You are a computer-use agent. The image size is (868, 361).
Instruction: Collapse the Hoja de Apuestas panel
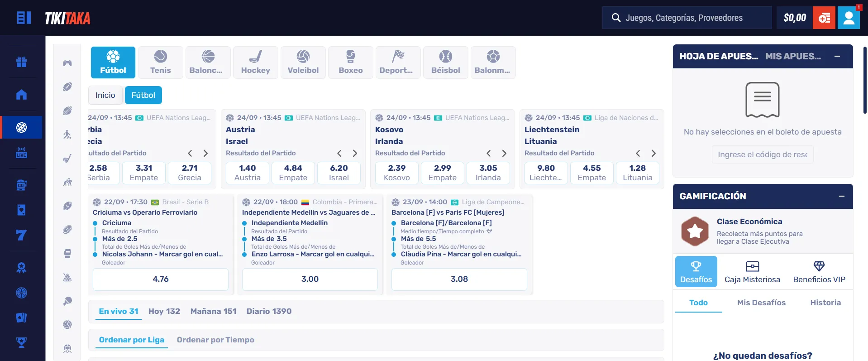pyautogui.click(x=837, y=56)
